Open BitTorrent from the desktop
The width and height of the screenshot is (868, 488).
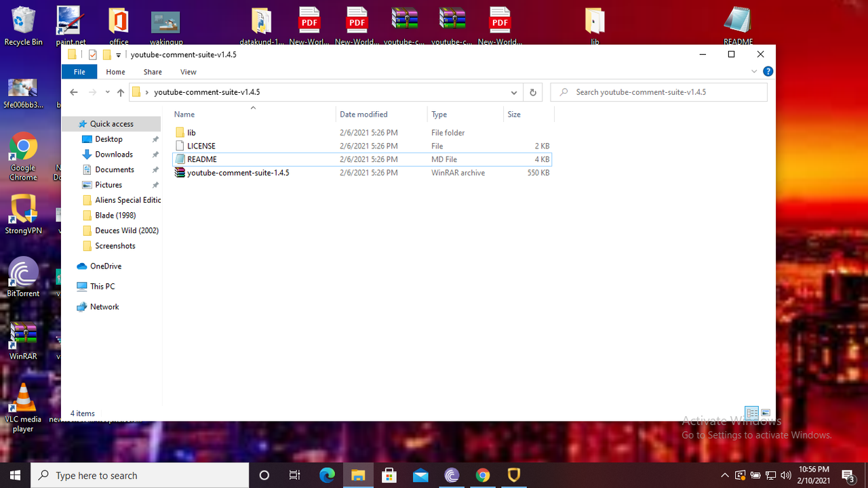click(23, 274)
